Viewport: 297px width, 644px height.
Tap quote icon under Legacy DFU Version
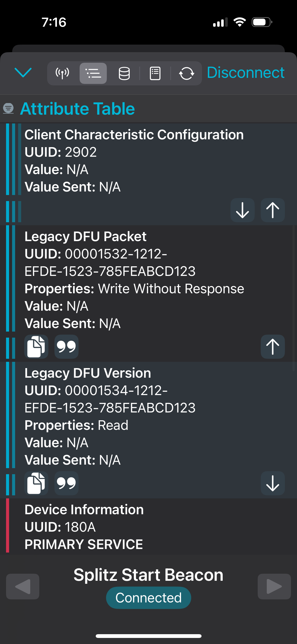(x=67, y=483)
